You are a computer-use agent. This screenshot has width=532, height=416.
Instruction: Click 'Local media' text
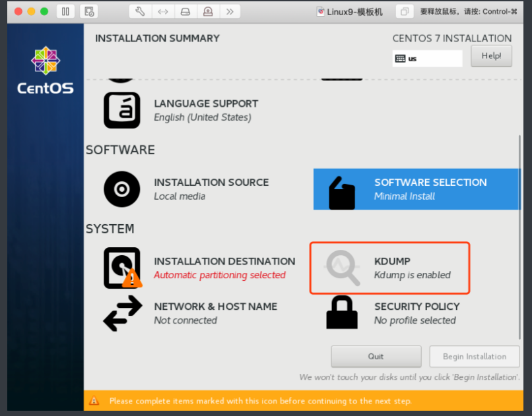[x=180, y=196]
